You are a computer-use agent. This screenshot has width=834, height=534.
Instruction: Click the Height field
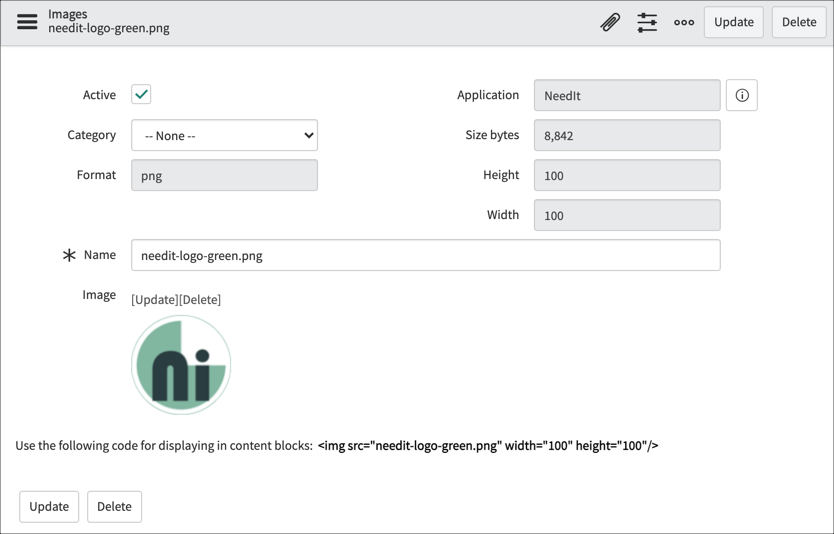[627, 175]
